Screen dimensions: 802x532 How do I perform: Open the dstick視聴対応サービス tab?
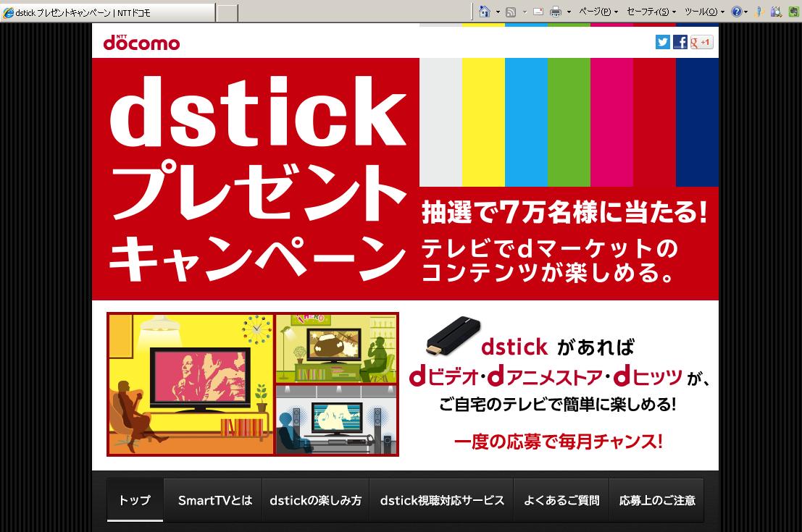[x=442, y=500]
